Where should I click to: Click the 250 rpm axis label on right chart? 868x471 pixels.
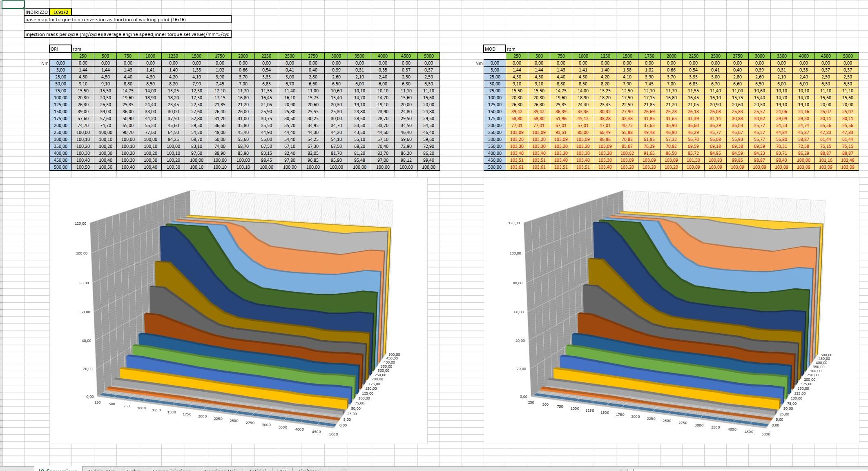click(x=531, y=402)
